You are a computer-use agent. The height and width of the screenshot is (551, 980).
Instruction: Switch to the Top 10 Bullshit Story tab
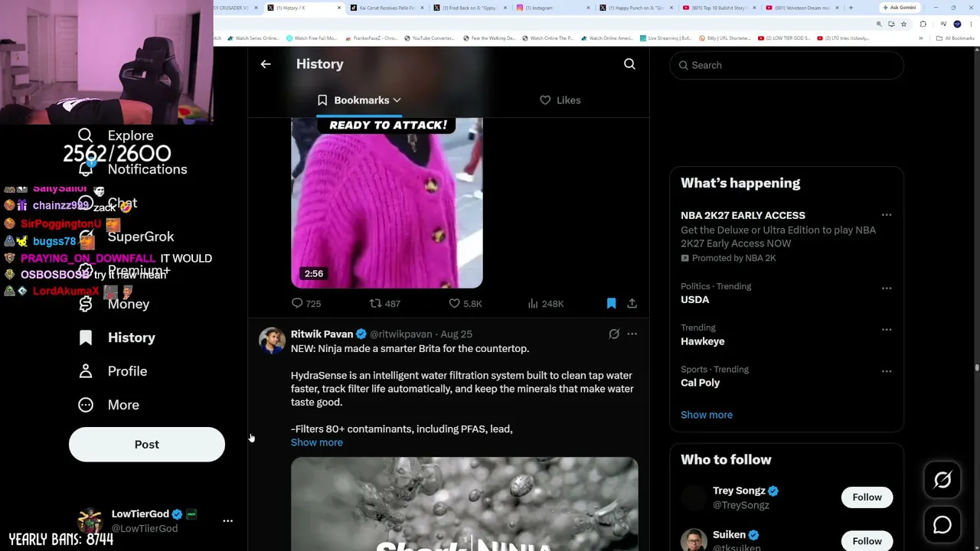717,8
